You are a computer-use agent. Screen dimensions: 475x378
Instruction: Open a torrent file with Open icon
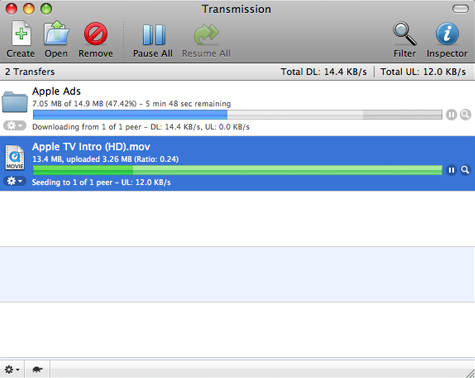[x=56, y=33]
